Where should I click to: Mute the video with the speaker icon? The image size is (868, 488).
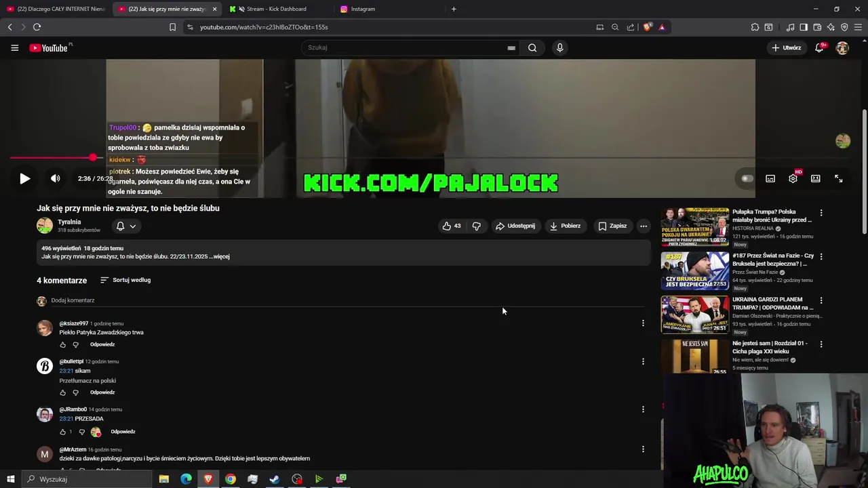(x=56, y=179)
